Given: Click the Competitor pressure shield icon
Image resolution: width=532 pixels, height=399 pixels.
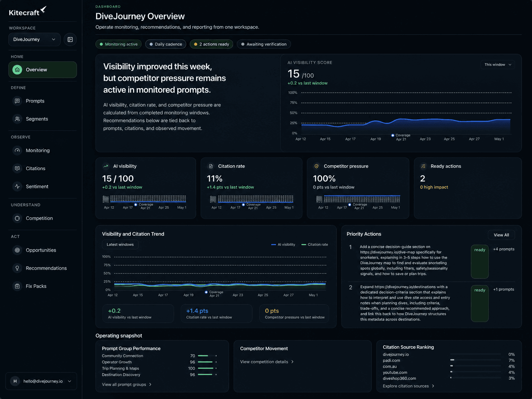Looking at the screenshot, I should [x=316, y=166].
